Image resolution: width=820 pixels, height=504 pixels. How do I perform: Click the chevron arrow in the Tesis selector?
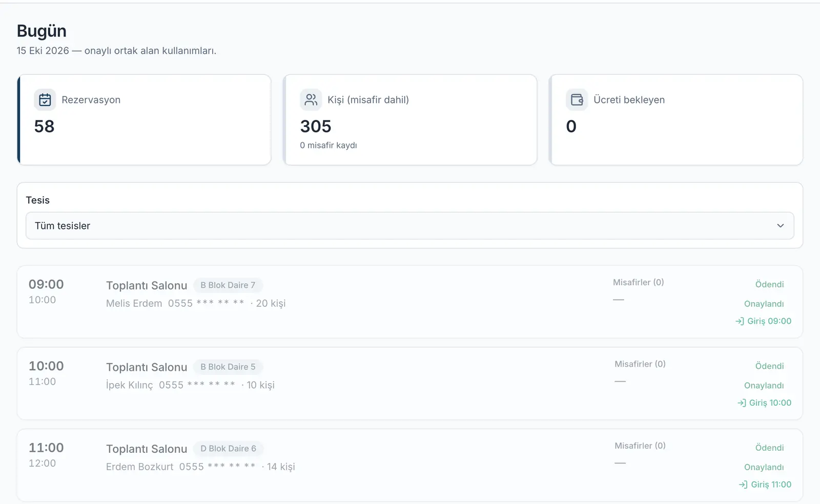click(x=781, y=226)
